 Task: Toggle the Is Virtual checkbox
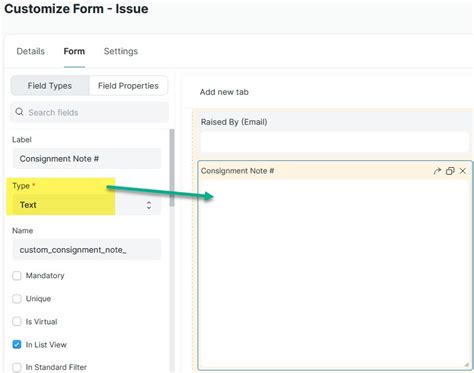[x=17, y=322]
